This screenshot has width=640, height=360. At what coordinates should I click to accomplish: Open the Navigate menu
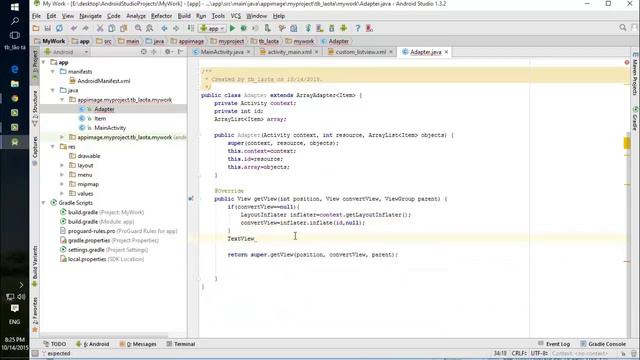90,16
